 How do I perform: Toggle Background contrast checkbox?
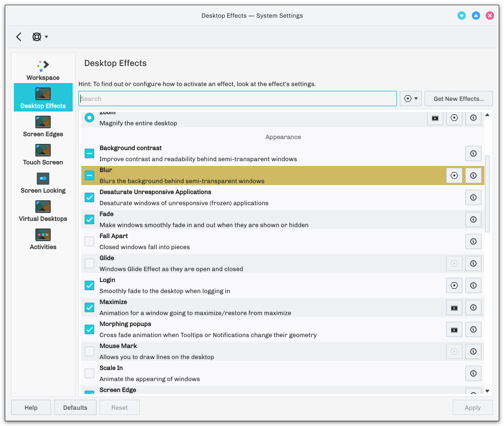[x=89, y=153]
